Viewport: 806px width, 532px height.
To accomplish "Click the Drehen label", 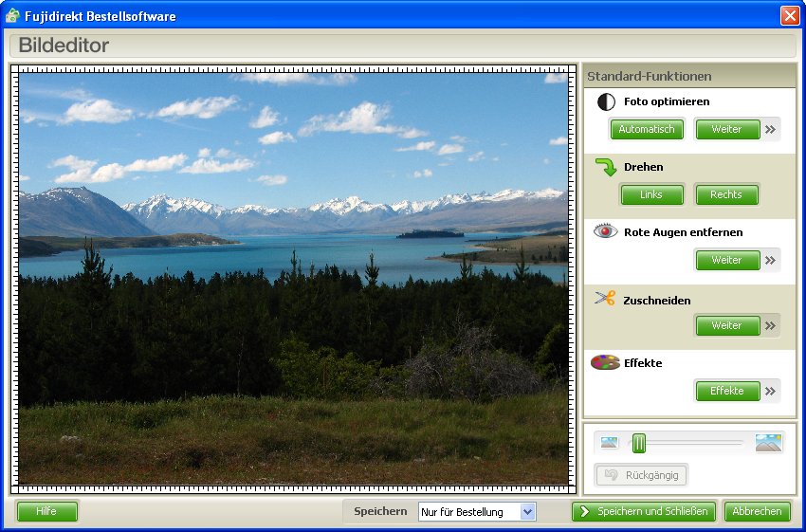I will [644, 167].
